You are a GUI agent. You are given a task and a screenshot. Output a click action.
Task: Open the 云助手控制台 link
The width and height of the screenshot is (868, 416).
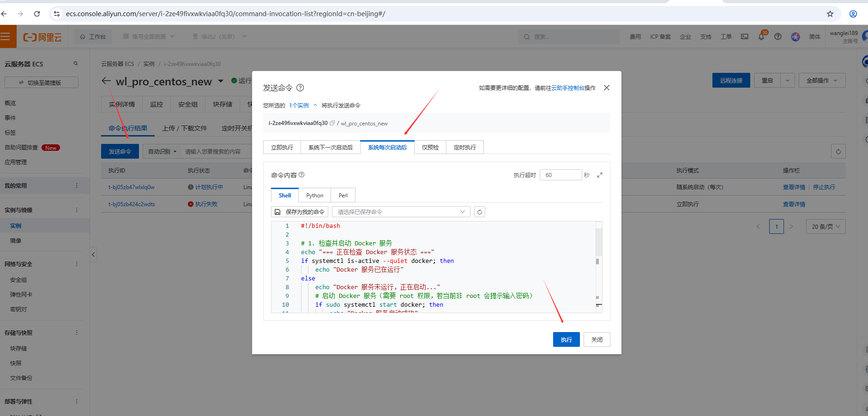point(567,88)
